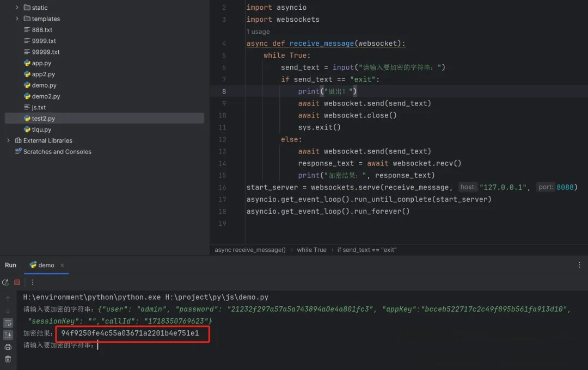Click the 1 usage hint
The width and height of the screenshot is (588, 370).
tap(258, 32)
